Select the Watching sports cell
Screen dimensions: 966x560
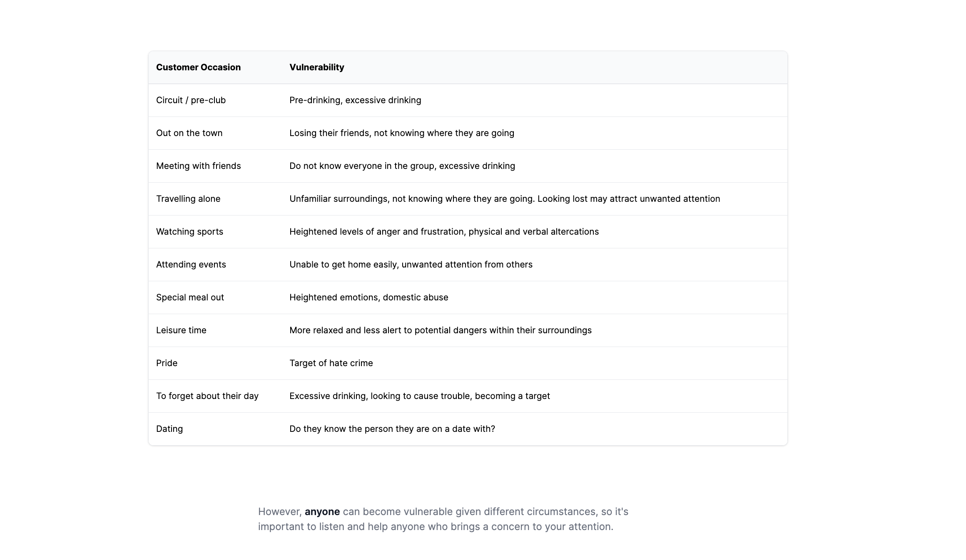tap(189, 232)
